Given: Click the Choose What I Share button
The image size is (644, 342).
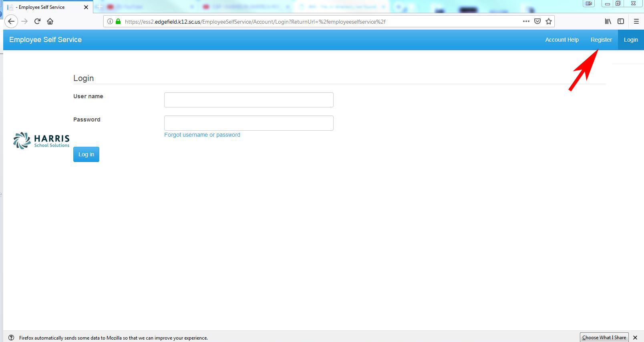Looking at the screenshot, I should [x=604, y=338].
